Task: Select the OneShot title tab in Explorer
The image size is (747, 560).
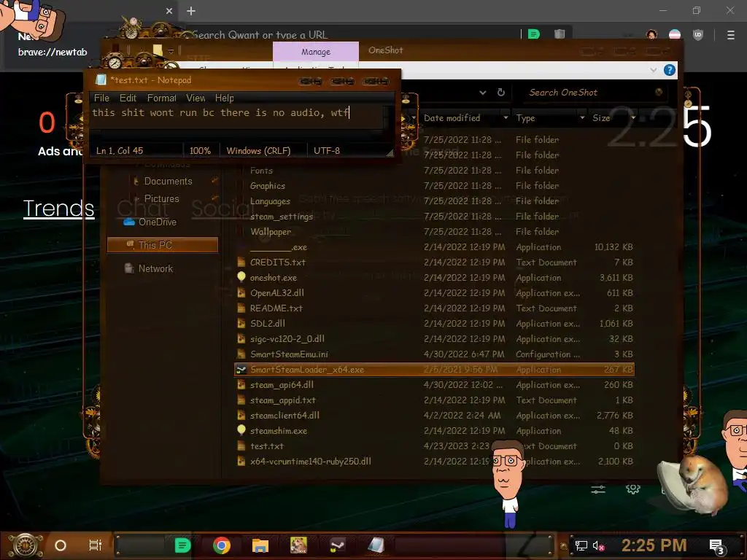Action: (385, 50)
